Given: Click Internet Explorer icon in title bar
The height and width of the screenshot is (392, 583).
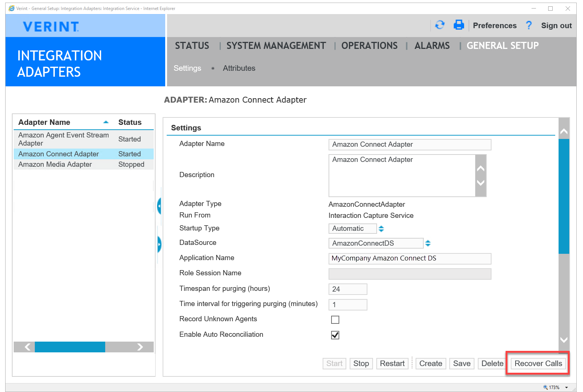Looking at the screenshot, I should 11,8.
